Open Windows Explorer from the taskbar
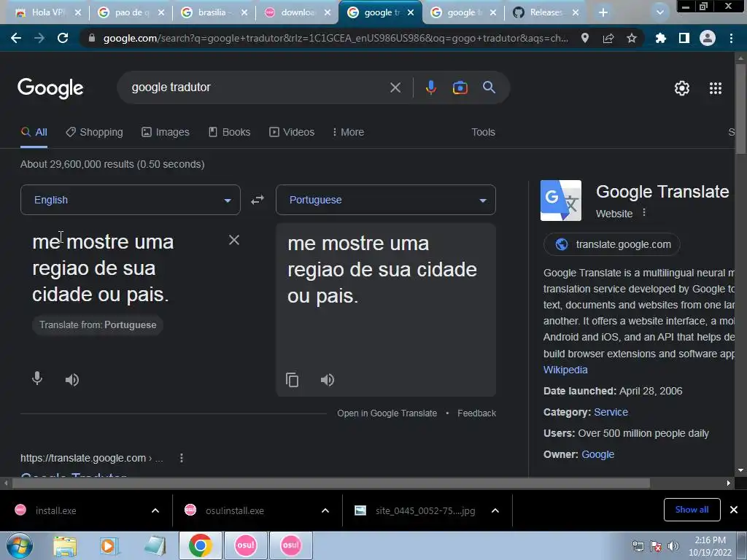The width and height of the screenshot is (747, 560). coord(65,545)
